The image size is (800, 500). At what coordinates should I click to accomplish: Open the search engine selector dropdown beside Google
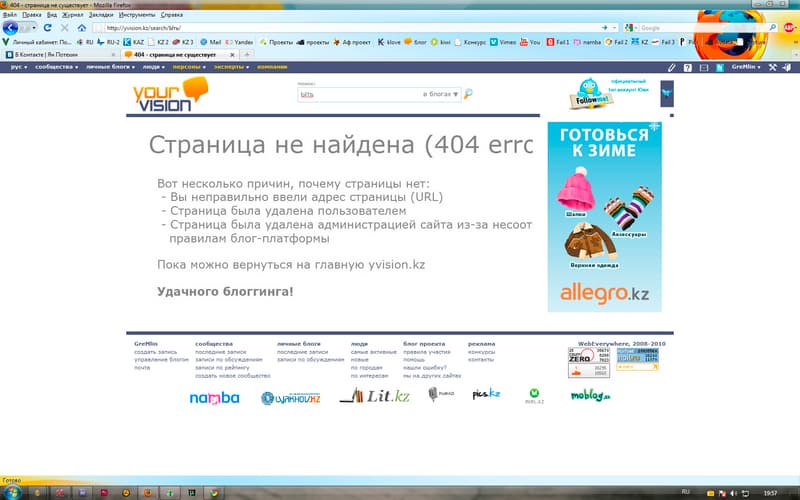632,28
